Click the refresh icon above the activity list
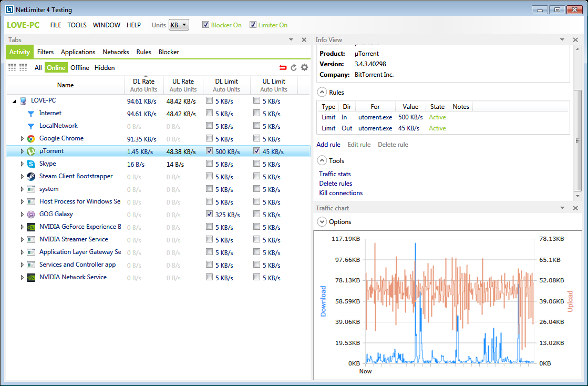Screen dimensions: 588x386 tap(293, 67)
